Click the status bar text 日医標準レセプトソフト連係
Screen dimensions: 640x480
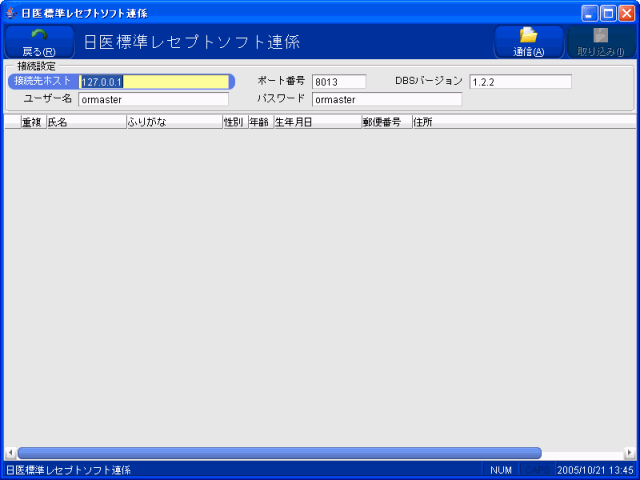pyautogui.click(x=69, y=470)
